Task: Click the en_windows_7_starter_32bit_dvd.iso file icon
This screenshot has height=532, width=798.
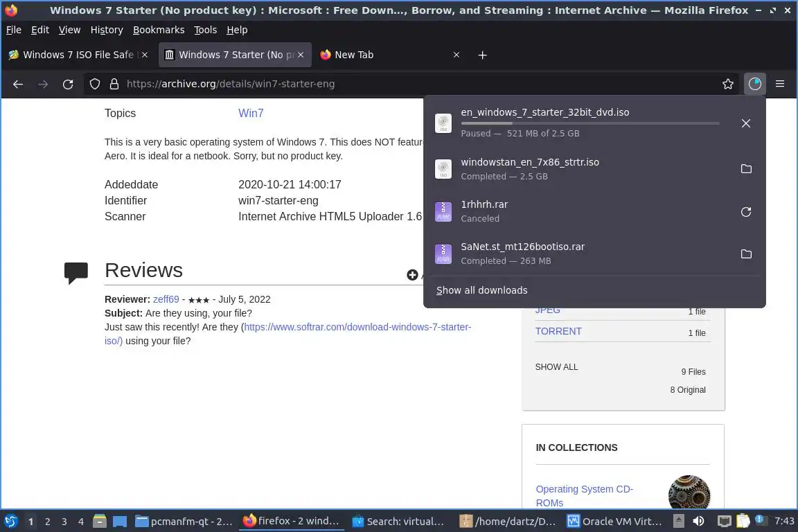Action: (x=443, y=123)
